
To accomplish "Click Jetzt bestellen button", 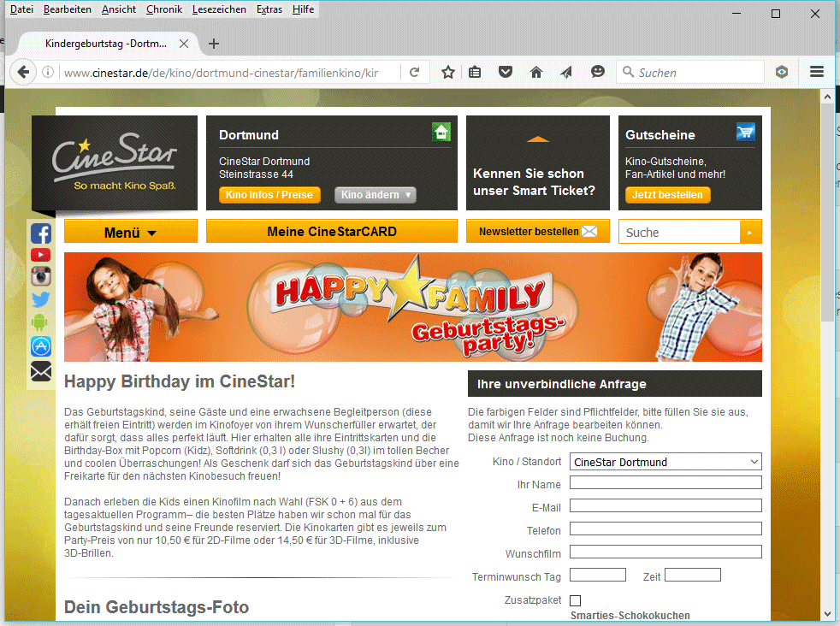I will pos(667,195).
